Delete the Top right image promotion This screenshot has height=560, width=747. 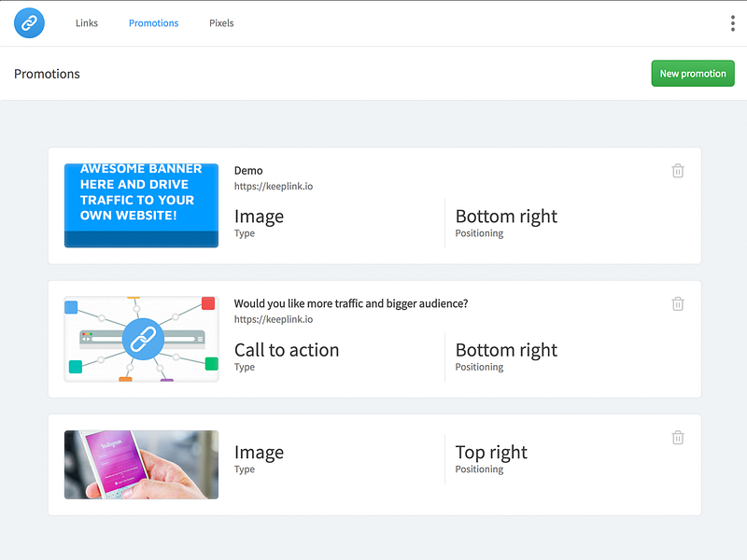[678, 437]
